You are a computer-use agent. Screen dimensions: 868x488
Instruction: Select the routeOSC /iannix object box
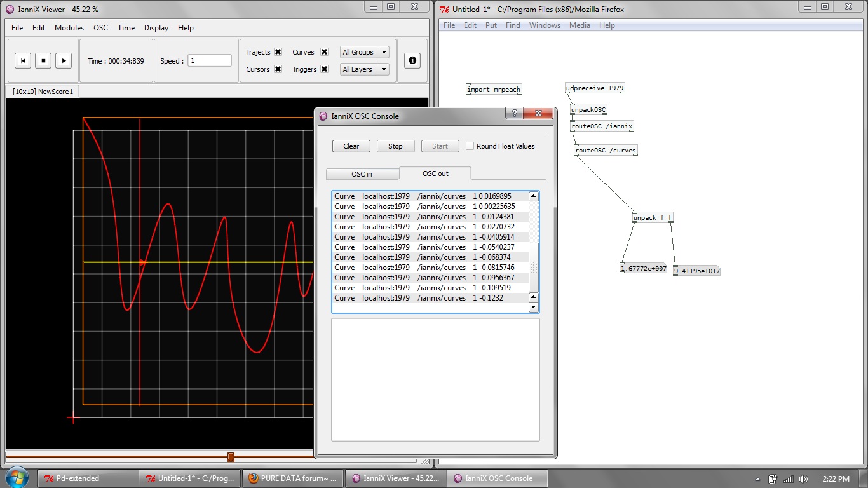pyautogui.click(x=602, y=126)
